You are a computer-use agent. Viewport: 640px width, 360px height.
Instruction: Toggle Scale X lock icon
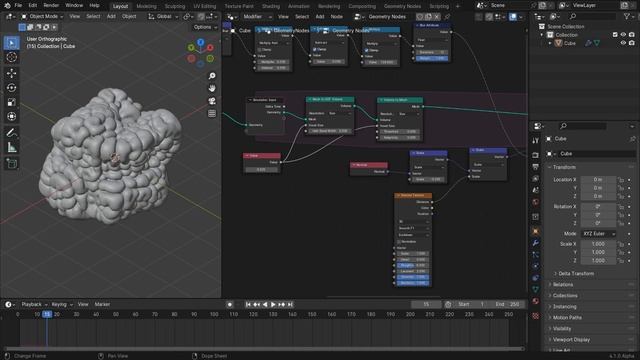click(621, 244)
